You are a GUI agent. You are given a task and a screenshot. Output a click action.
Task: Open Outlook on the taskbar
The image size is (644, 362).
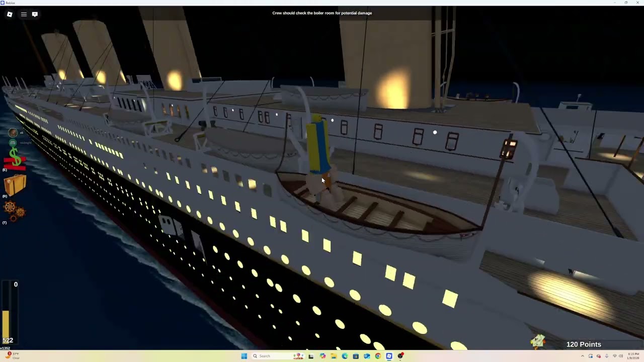click(x=367, y=356)
